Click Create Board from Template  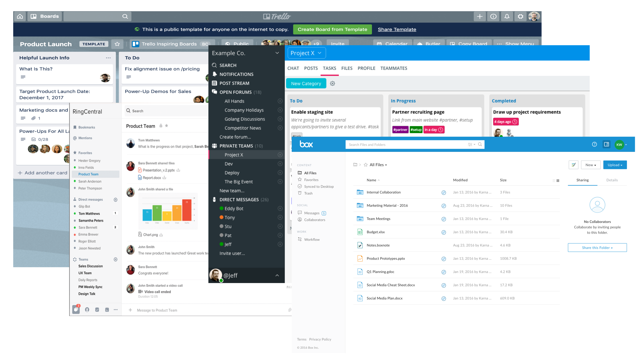[x=332, y=29]
